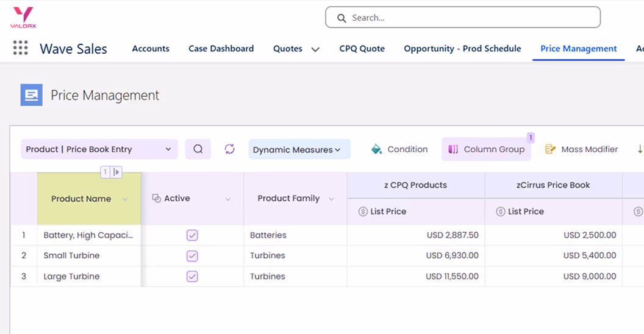Click Turbines family cell for Small Turbine

(295, 255)
